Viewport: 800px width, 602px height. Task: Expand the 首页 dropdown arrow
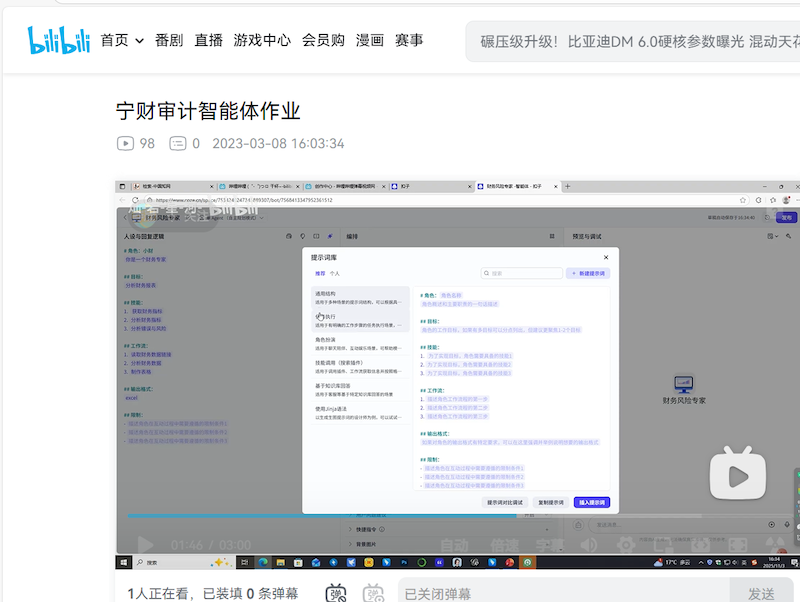[139, 41]
